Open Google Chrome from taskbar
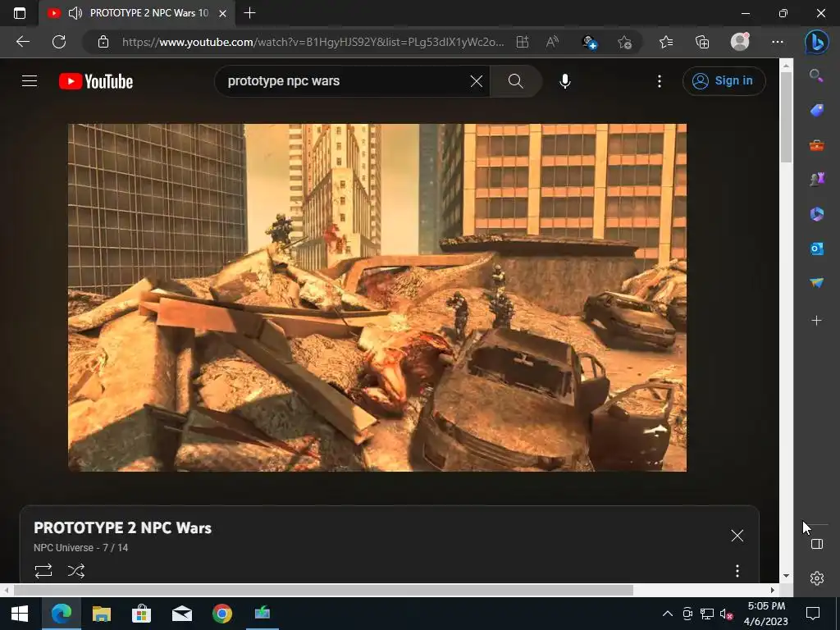This screenshot has height=630, width=840. click(x=221, y=614)
